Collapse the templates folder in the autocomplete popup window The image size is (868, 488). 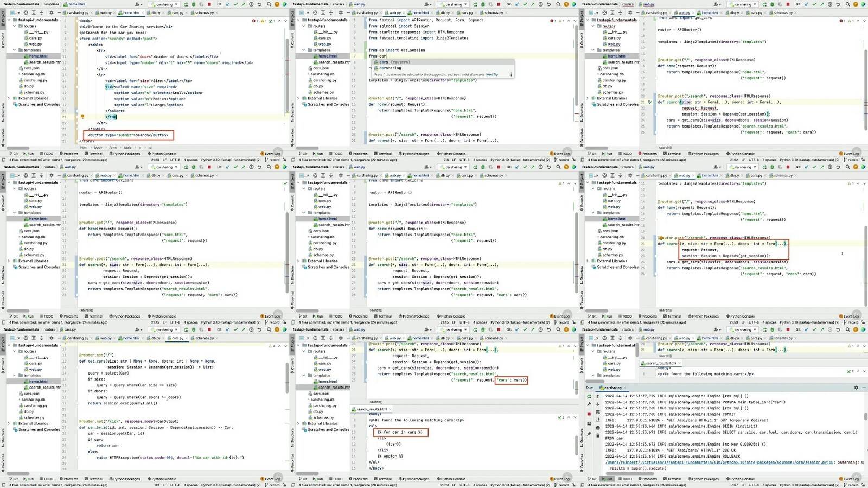click(304, 50)
